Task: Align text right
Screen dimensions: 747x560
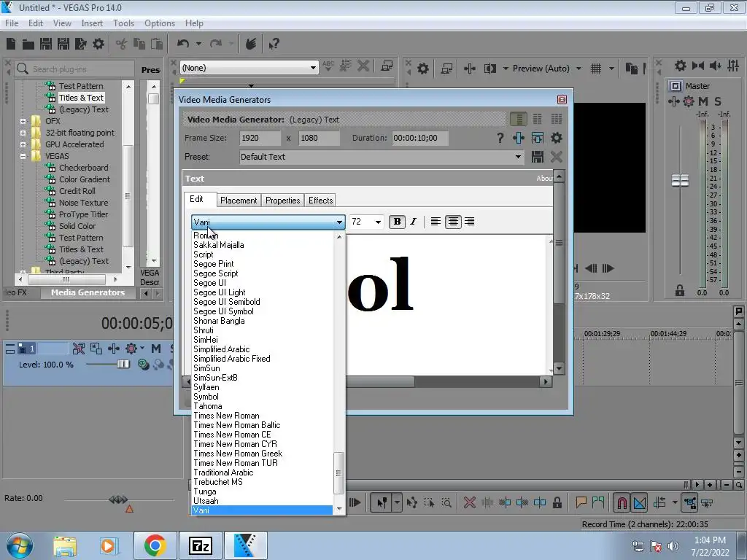Action: click(x=469, y=222)
